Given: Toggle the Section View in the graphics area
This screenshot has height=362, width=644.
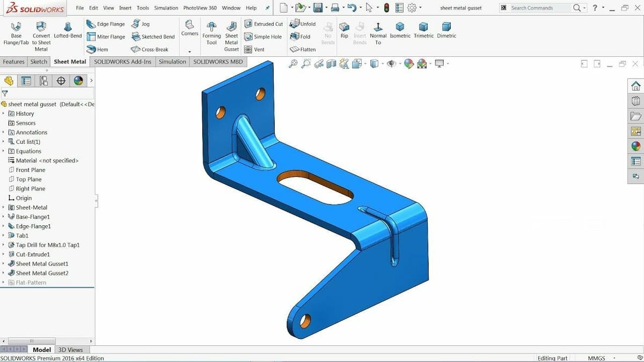Looking at the screenshot, I should 332,63.
